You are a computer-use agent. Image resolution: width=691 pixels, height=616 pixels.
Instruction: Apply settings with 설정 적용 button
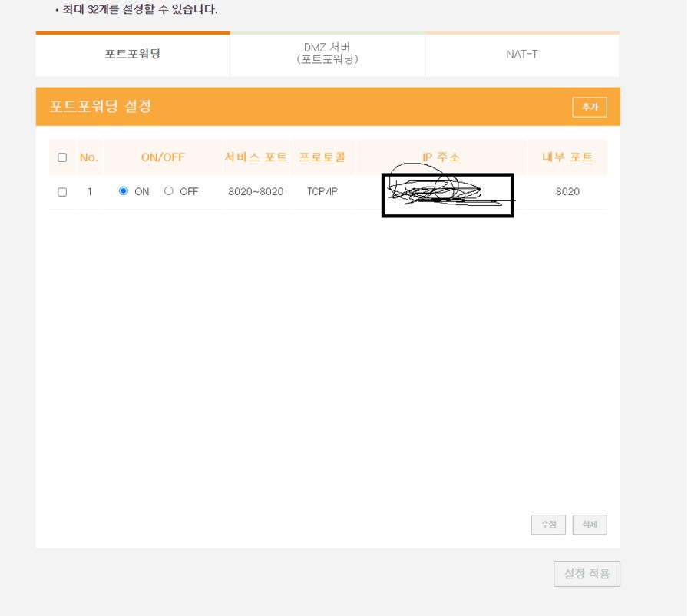(587, 574)
